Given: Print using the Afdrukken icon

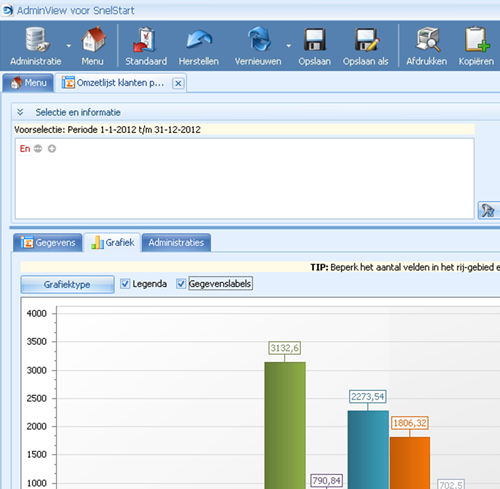Looking at the screenshot, I should click(x=427, y=39).
